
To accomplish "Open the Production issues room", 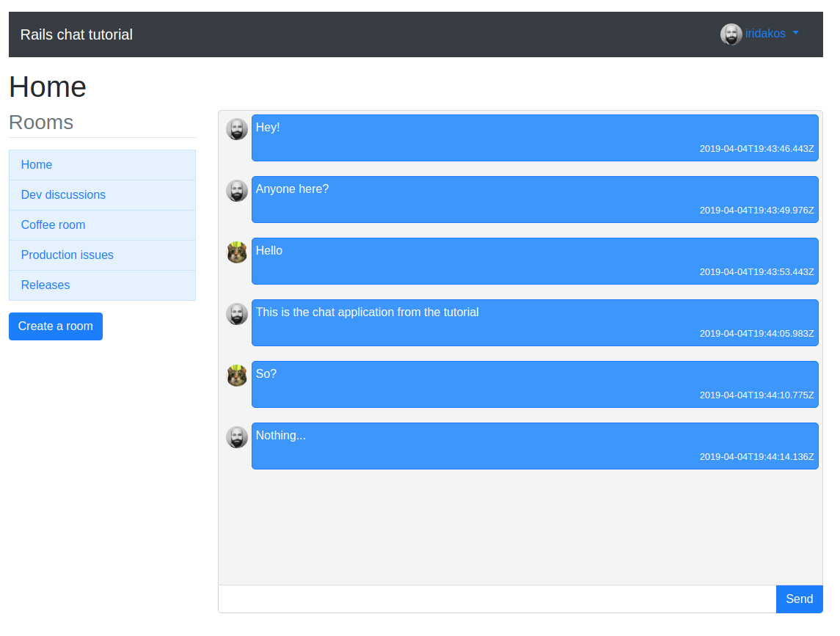I will coord(102,255).
